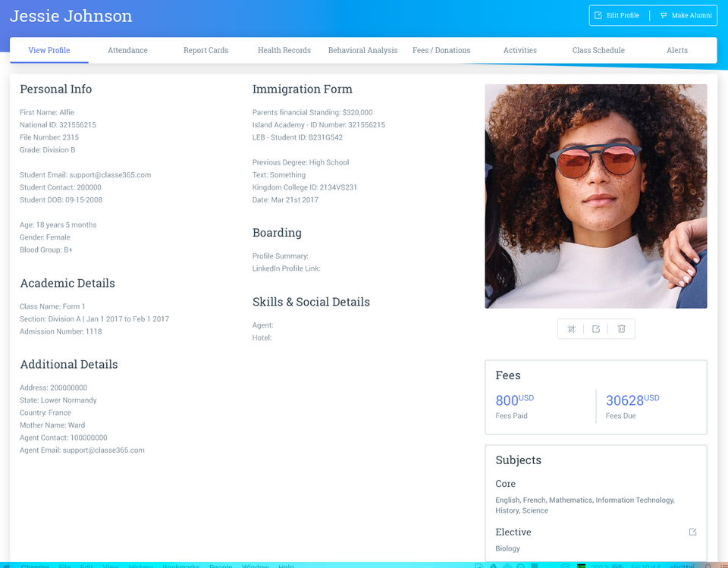This screenshot has height=568, width=728.
Task: Click the agent email support@classe365.com
Action: [104, 450]
